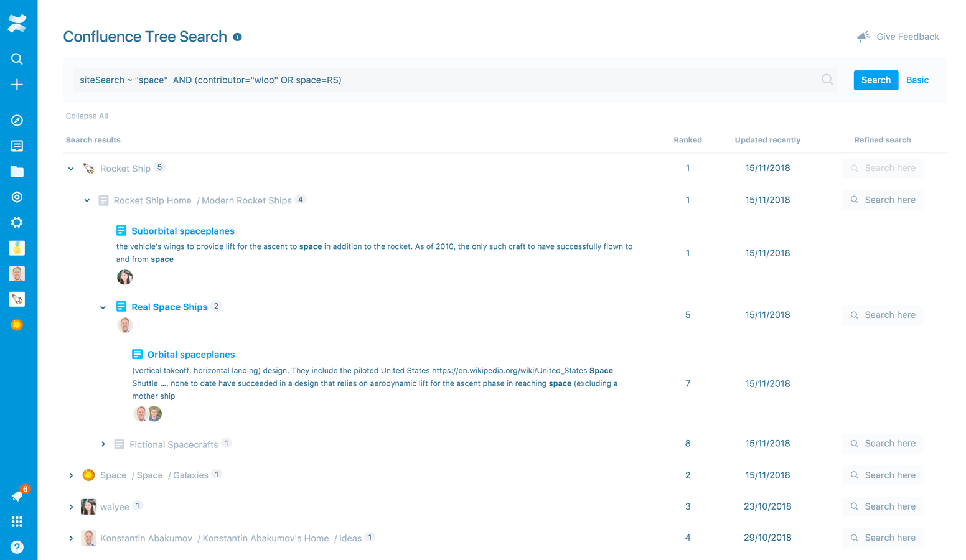The height and width of the screenshot is (560, 966).
Task: Click the create plus icon
Action: coord(17,85)
